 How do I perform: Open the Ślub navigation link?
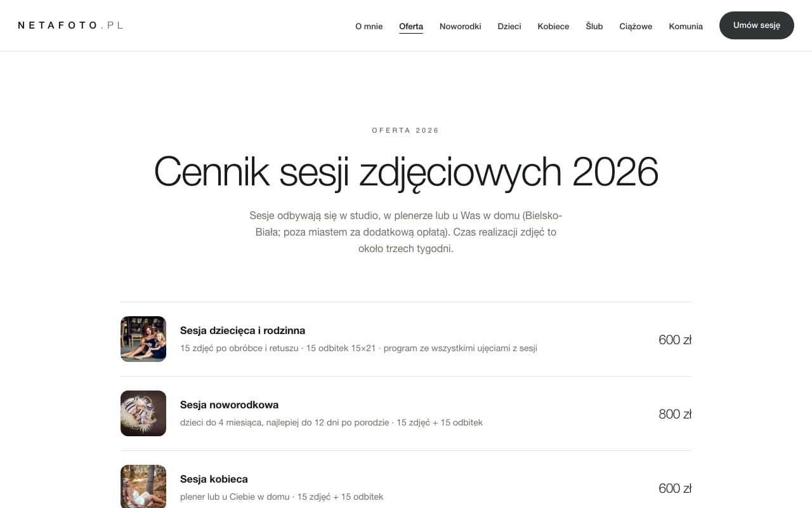coord(594,26)
